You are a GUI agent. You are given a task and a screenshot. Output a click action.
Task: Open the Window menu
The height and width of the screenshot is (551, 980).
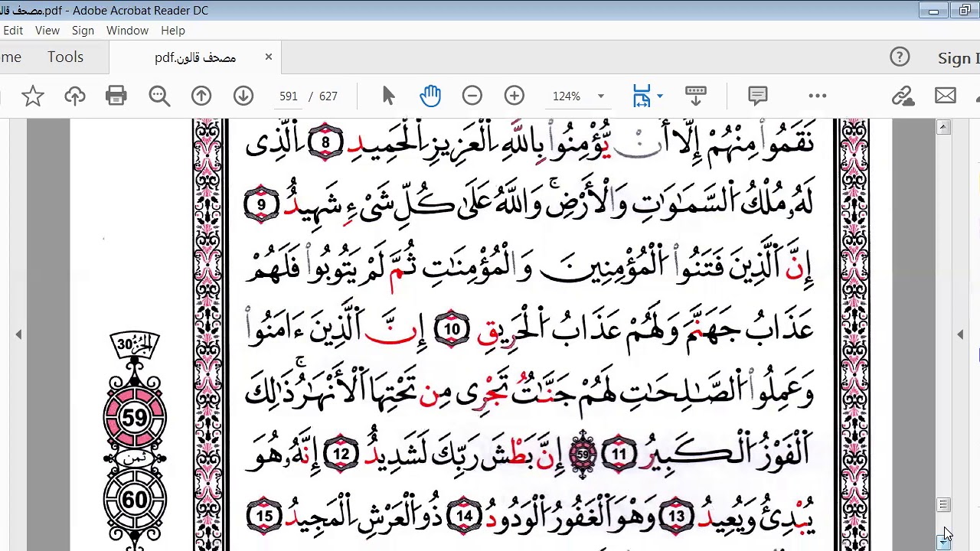pos(127,31)
